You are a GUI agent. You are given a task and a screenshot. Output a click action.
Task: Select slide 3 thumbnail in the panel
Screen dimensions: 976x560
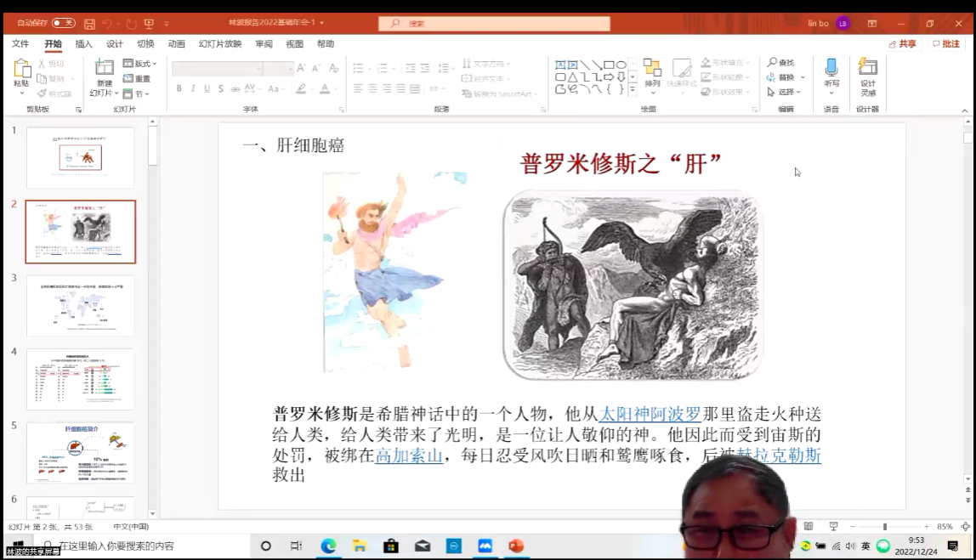coord(80,305)
